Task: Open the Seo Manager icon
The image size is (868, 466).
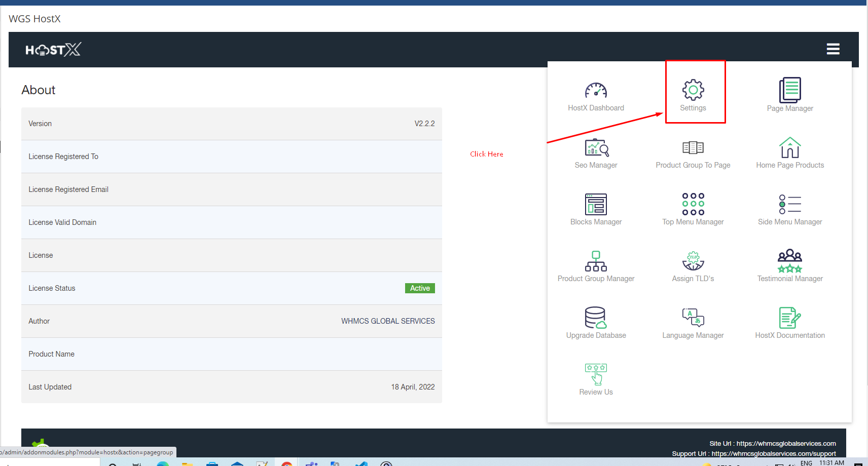Action: pos(596,148)
